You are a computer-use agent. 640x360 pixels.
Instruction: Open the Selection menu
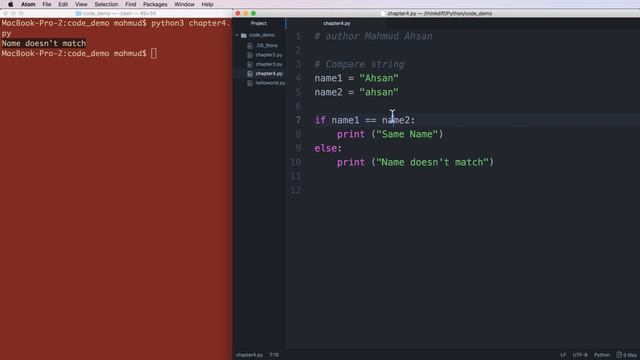point(106,4)
